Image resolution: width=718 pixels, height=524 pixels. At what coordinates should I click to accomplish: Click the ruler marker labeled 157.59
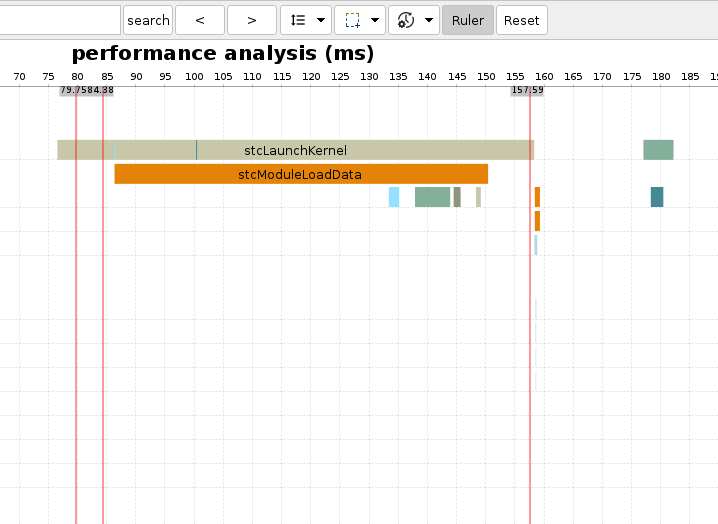click(527, 90)
